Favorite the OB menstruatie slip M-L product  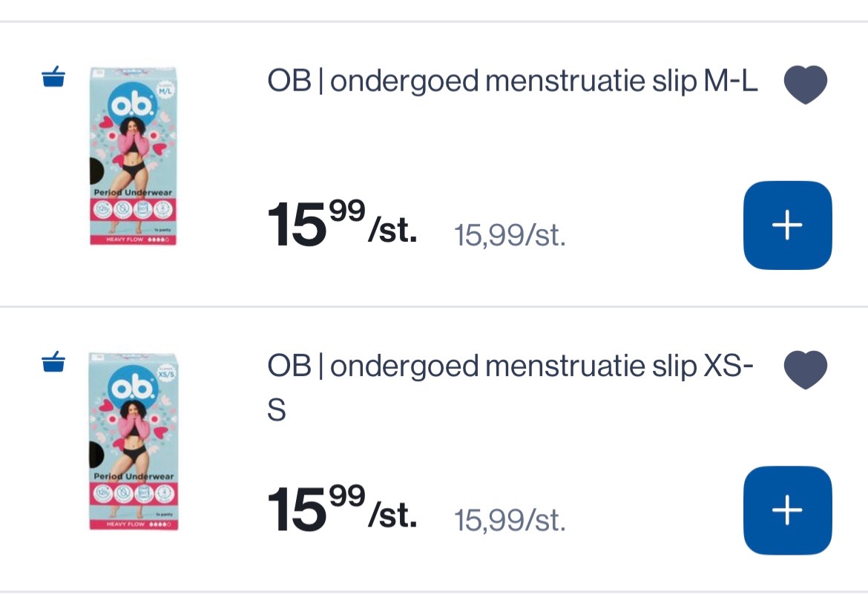tap(805, 83)
